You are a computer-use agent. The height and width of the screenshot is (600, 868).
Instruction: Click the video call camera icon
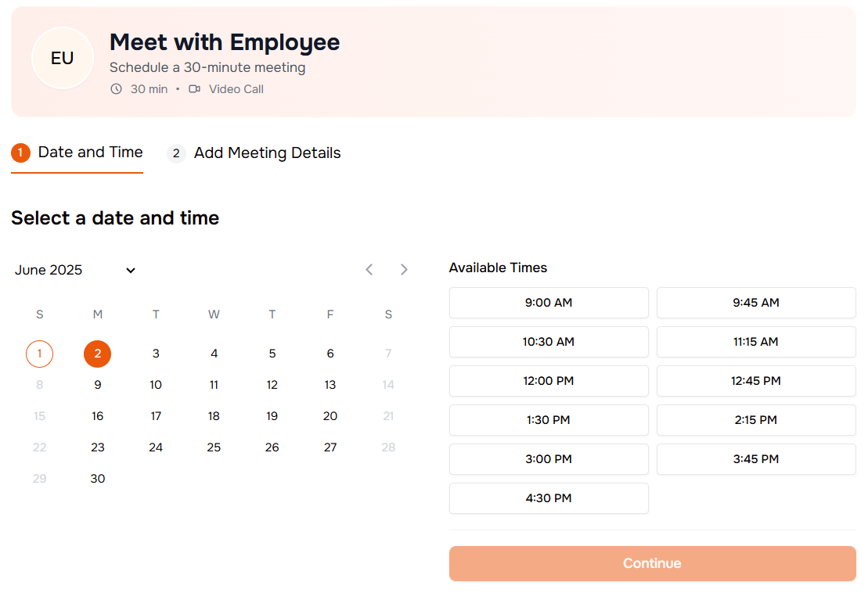tap(193, 88)
